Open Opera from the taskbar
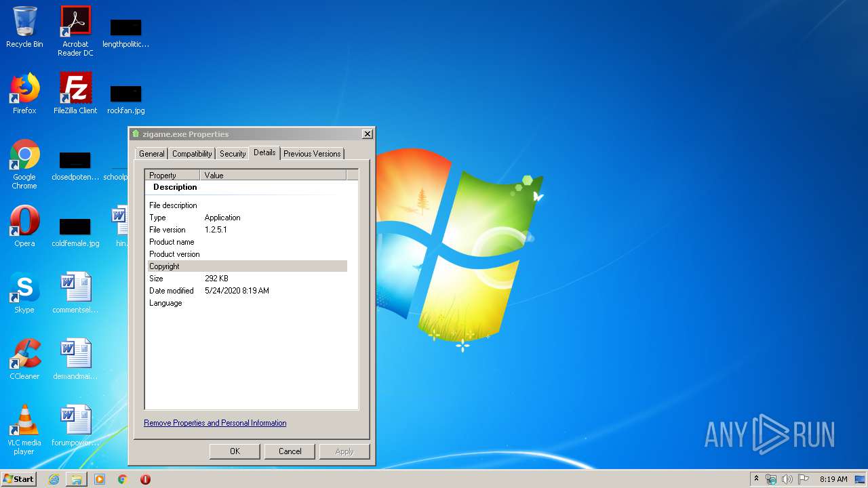This screenshot has height=488, width=868. (145, 479)
